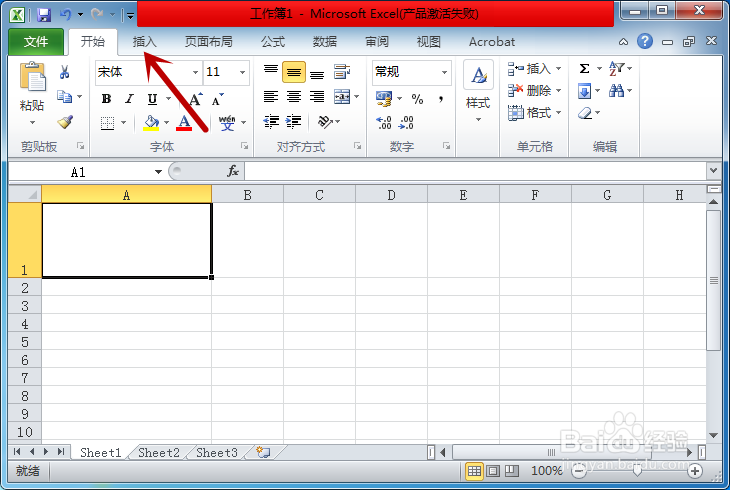Click the AutoSum sigma icon
Screen dimensions: 730x490
(x=584, y=68)
